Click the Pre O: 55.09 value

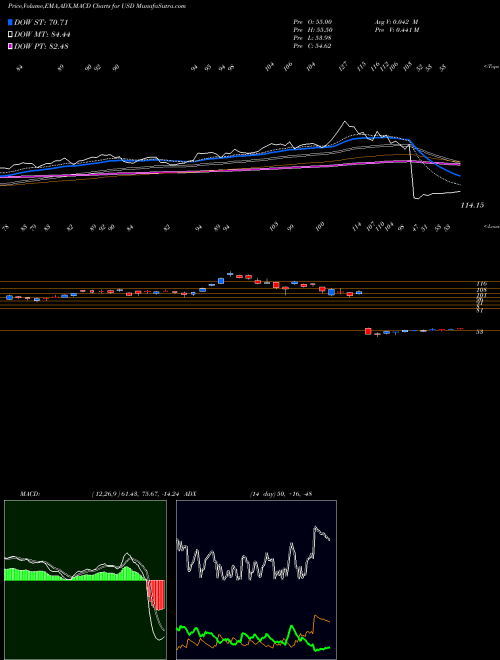[312, 21]
